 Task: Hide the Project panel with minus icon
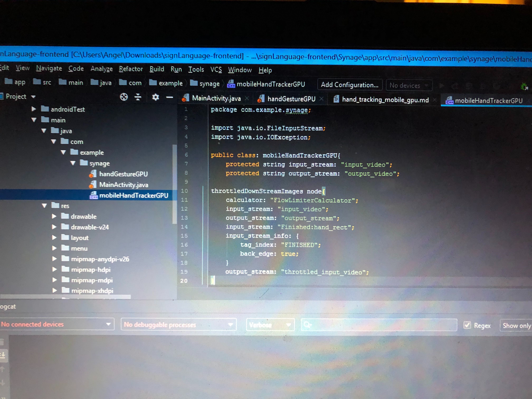170,97
